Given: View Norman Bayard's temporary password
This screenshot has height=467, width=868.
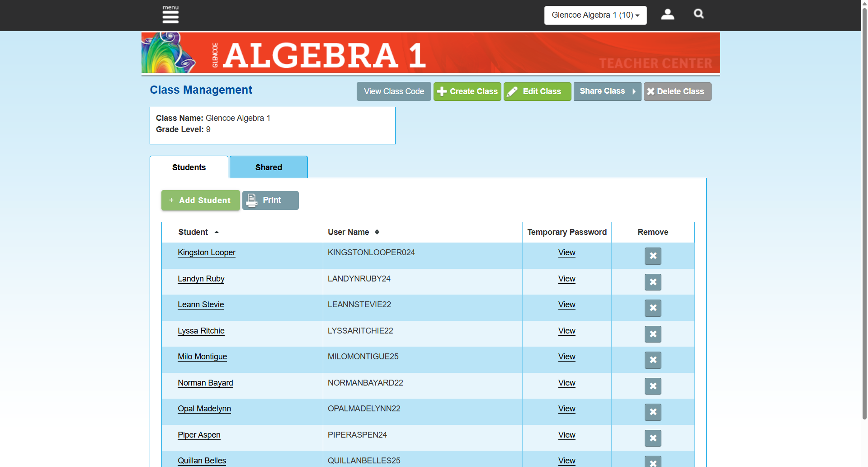Looking at the screenshot, I should click(567, 383).
